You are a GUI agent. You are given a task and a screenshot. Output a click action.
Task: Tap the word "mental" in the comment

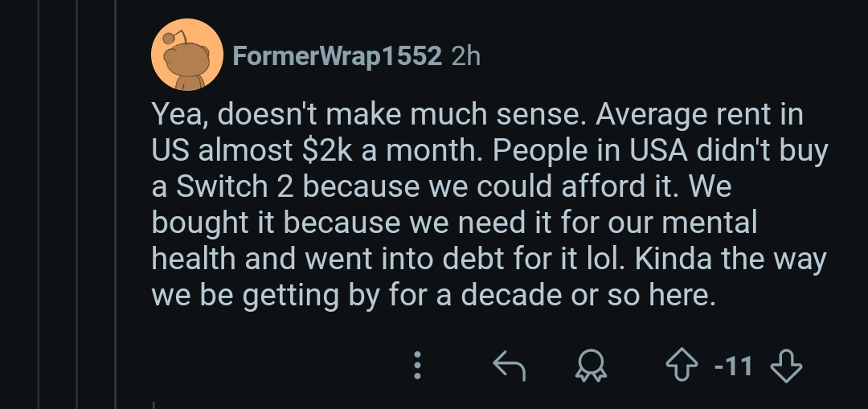(709, 222)
